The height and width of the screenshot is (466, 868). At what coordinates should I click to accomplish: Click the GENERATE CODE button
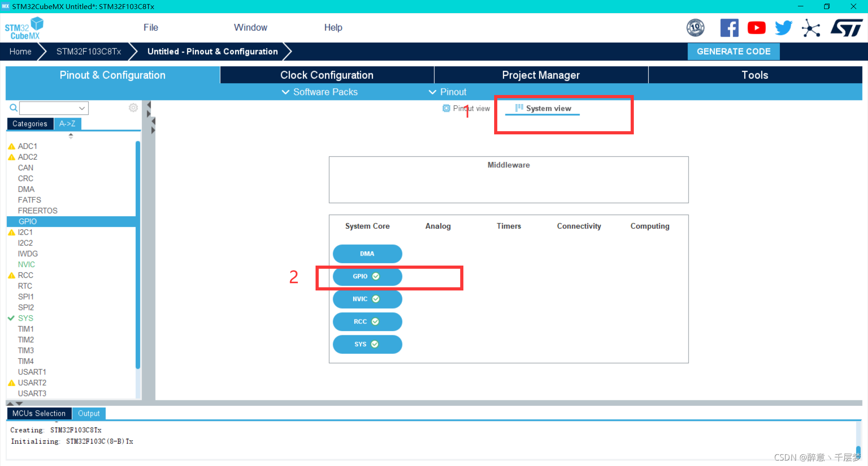tap(733, 52)
